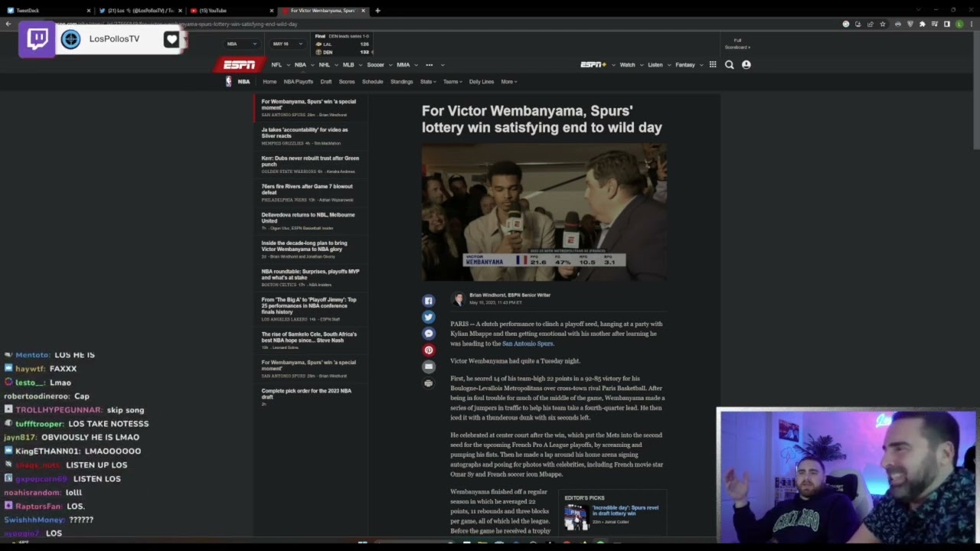Screen dimensions: 980x551
Task: Click the browser back arrow
Action: [x=8, y=24]
